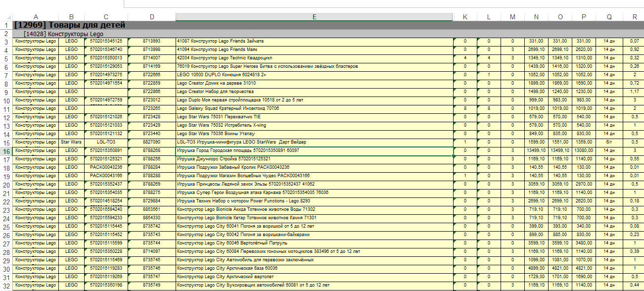
Task: Select cell 'Конструктор Lego City 60046 Вертолётный Патруль'
Action: [314, 243]
